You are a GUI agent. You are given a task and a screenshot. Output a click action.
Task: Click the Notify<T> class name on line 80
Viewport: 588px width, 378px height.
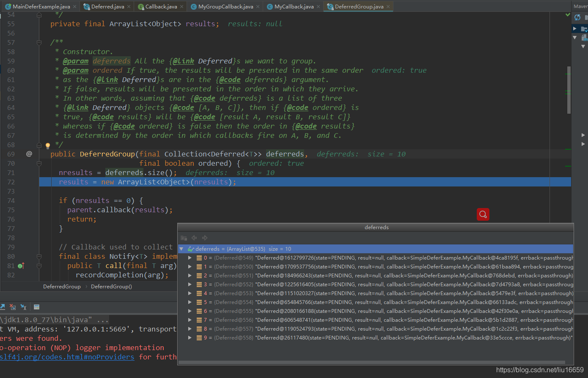(129, 256)
